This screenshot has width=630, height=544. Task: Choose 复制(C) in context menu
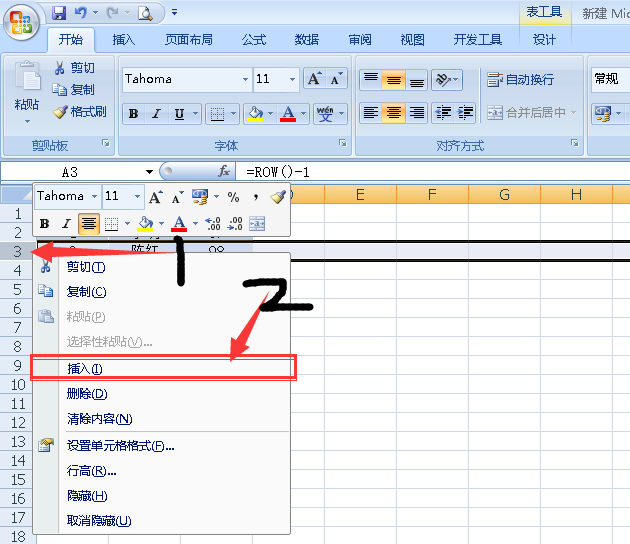[162, 292]
